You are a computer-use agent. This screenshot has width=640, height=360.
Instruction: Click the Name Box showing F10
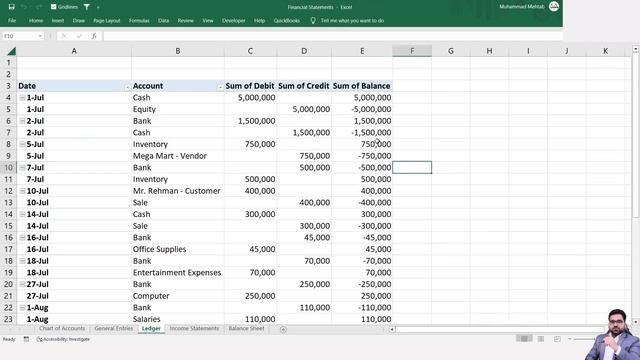(x=20, y=36)
